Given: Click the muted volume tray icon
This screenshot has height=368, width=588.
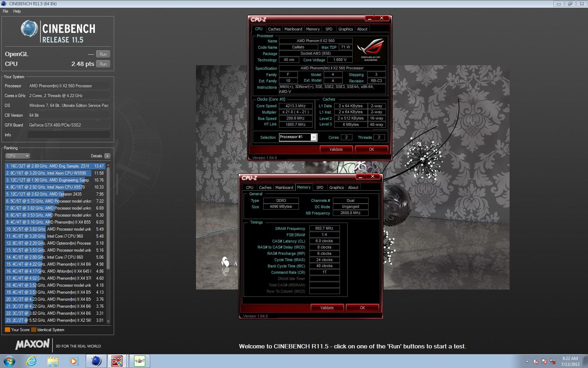Looking at the screenshot, I should (536, 361).
